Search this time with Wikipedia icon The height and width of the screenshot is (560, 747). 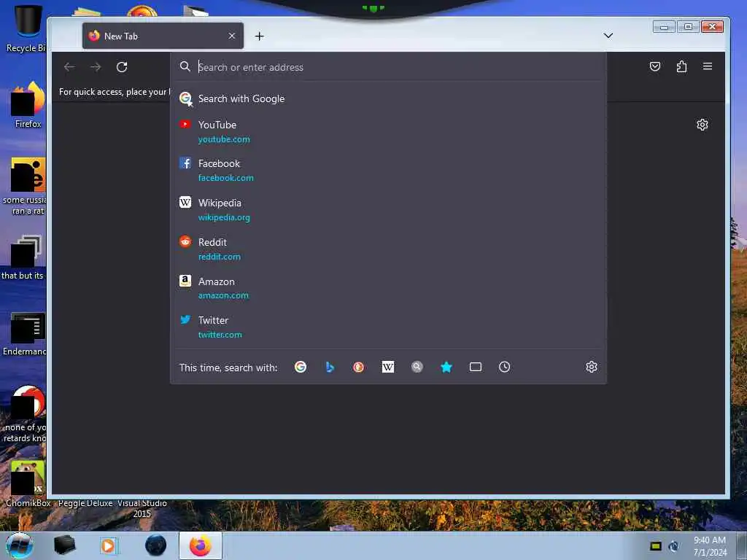388,367
